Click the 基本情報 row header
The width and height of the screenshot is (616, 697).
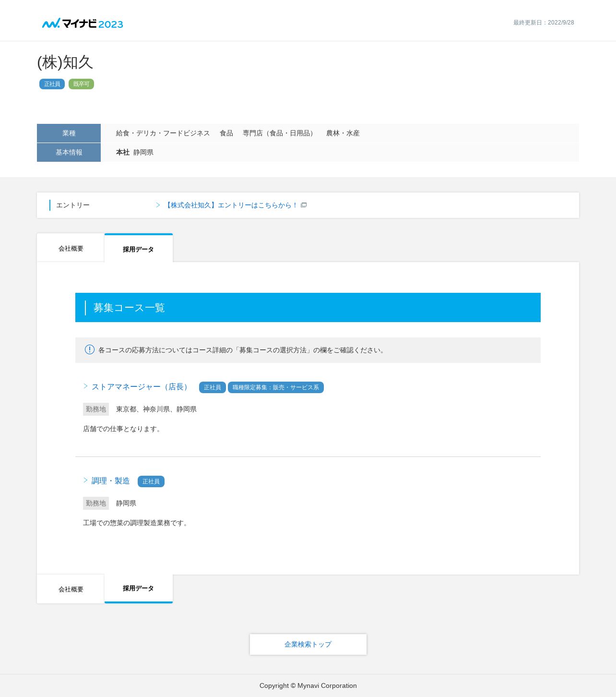(69, 152)
